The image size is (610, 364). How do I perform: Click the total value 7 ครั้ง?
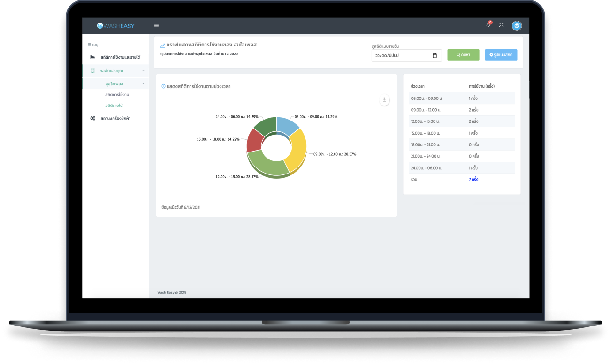(473, 180)
